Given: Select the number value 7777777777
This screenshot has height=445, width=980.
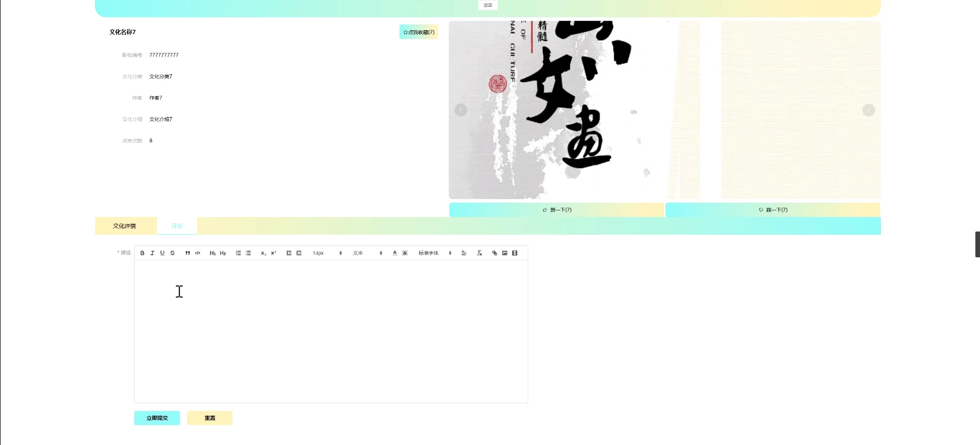Looking at the screenshot, I should [164, 55].
